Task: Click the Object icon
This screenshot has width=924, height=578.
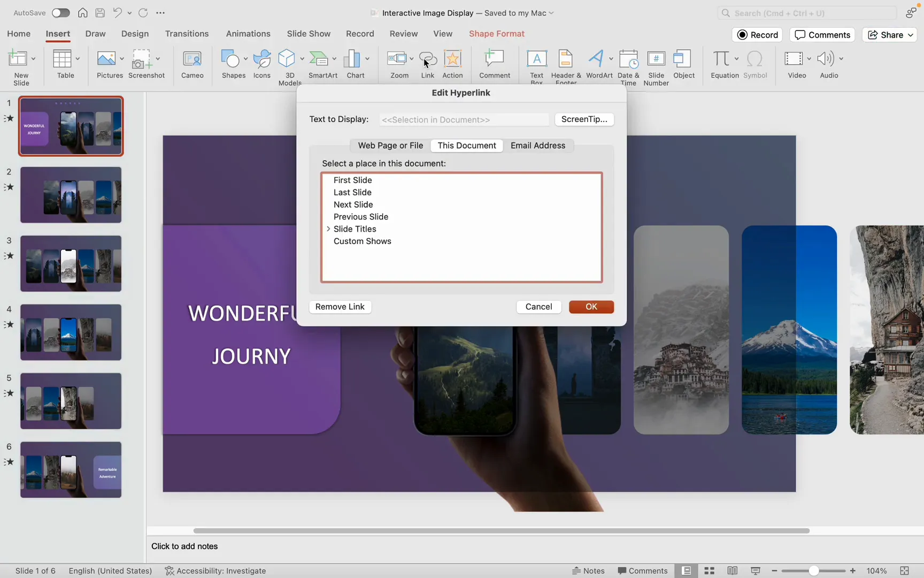Action: [682, 59]
